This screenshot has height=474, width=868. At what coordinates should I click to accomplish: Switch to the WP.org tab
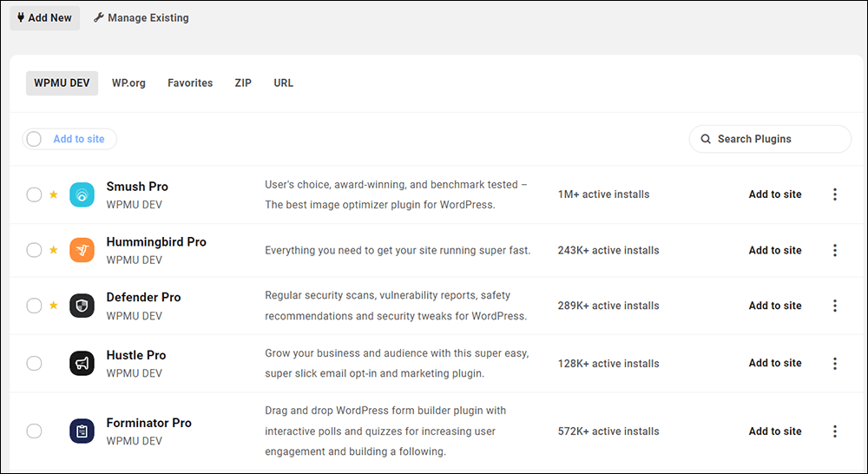[128, 83]
